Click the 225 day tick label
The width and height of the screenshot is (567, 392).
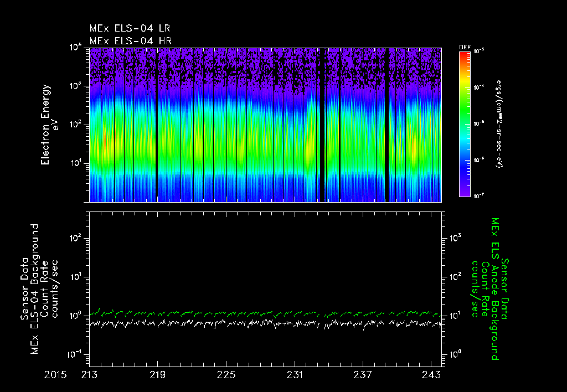226,375
